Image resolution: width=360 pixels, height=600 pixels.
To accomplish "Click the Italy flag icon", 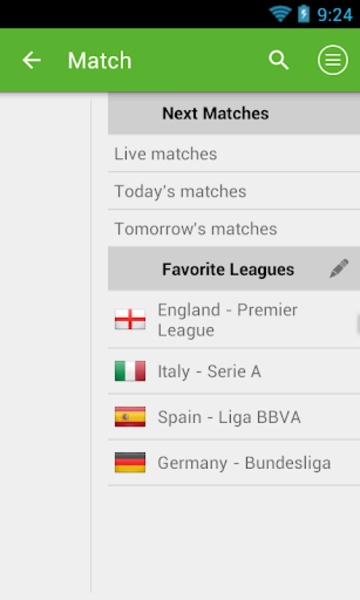I will tap(130, 371).
